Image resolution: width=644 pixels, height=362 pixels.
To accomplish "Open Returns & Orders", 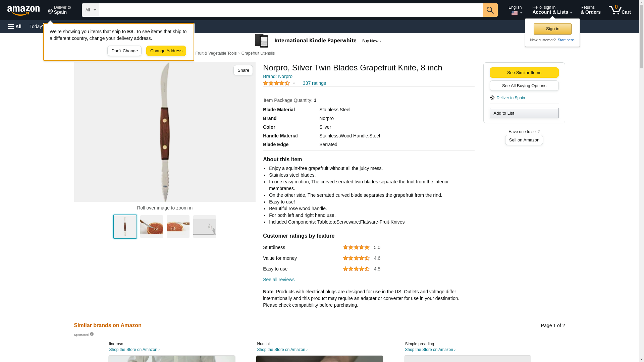I will (590, 10).
